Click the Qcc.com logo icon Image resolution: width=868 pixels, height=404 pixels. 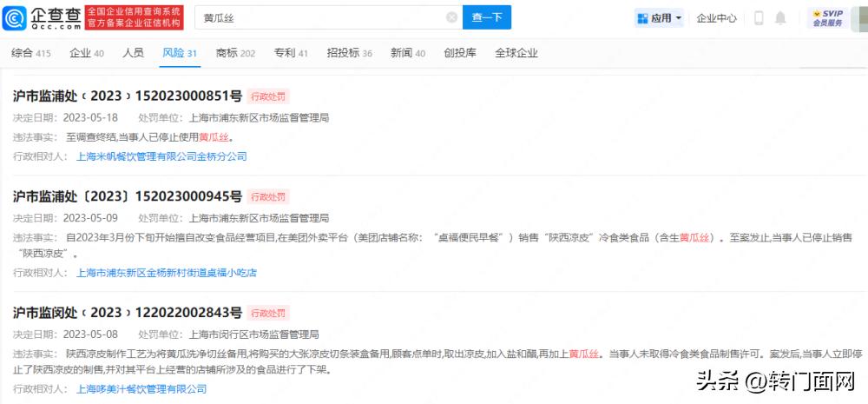pyautogui.click(x=15, y=17)
